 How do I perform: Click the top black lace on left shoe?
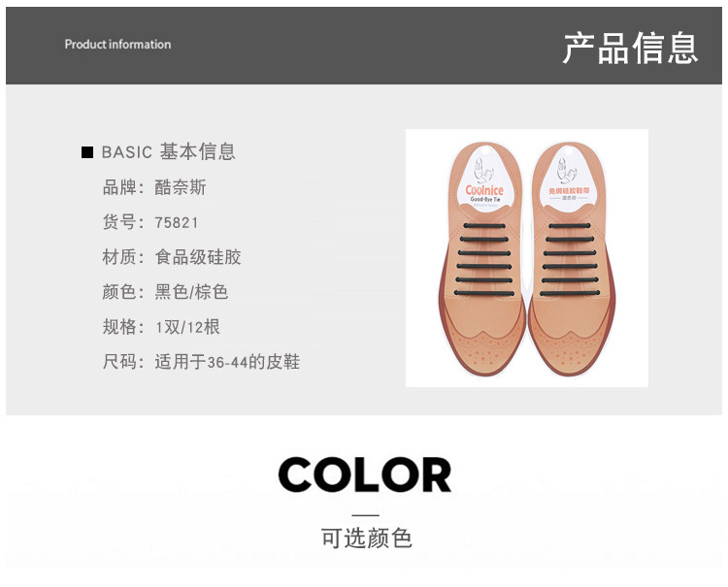click(484, 226)
